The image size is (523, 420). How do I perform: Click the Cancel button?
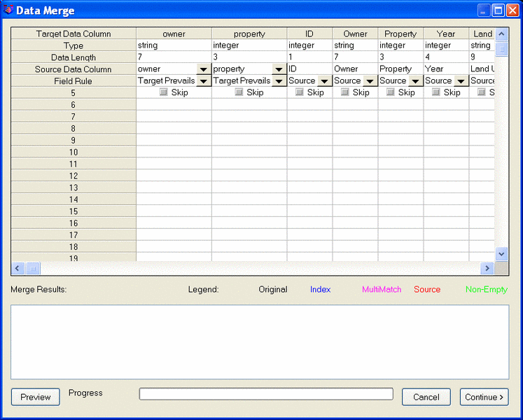[x=426, y=397]
